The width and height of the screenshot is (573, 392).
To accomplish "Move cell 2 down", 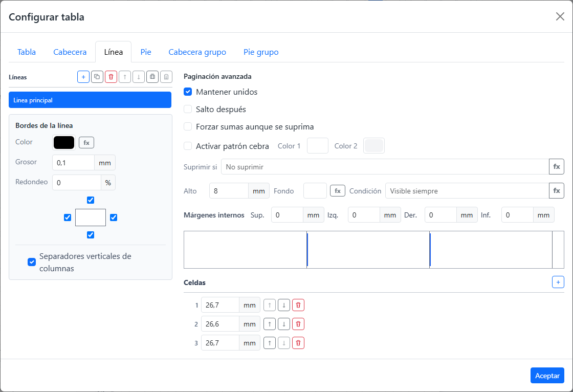I will (x=284, y=324).
